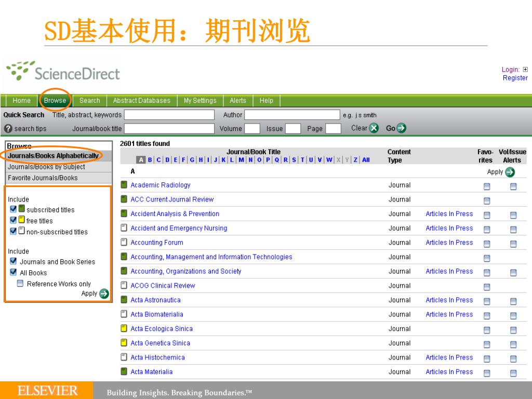Click white icon beside ACOG Clinical Review
Viewport: 532px width, 399px height.
(124, 285)
